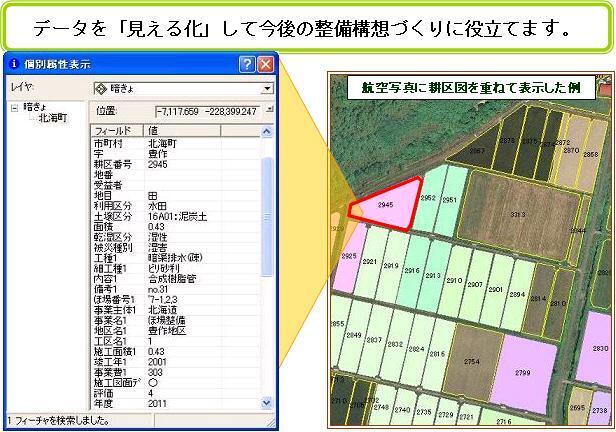The image size is (616, 432).
Task: Select the 地区名1 row value 壹作地区
Action: (167, 331)
